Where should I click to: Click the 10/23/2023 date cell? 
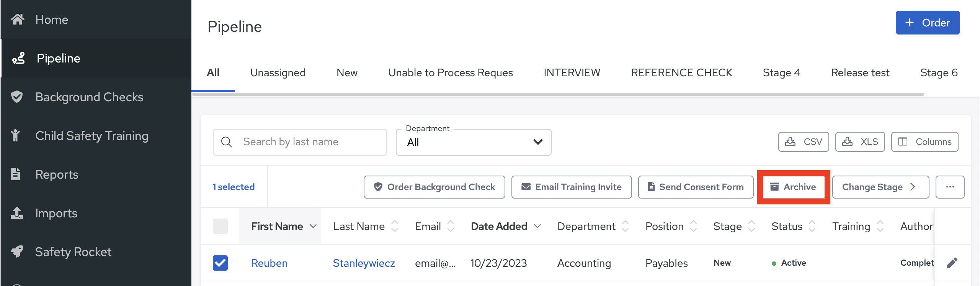498,263
